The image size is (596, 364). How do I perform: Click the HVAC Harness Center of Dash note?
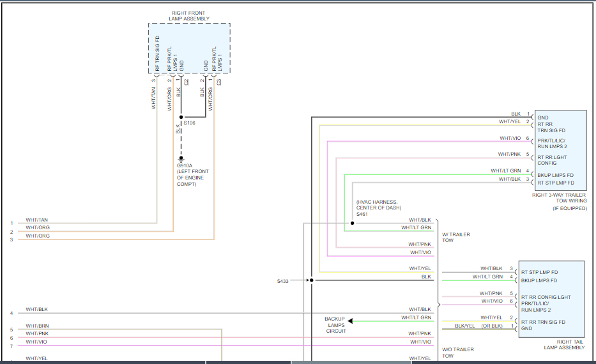(x=378, y=204)
